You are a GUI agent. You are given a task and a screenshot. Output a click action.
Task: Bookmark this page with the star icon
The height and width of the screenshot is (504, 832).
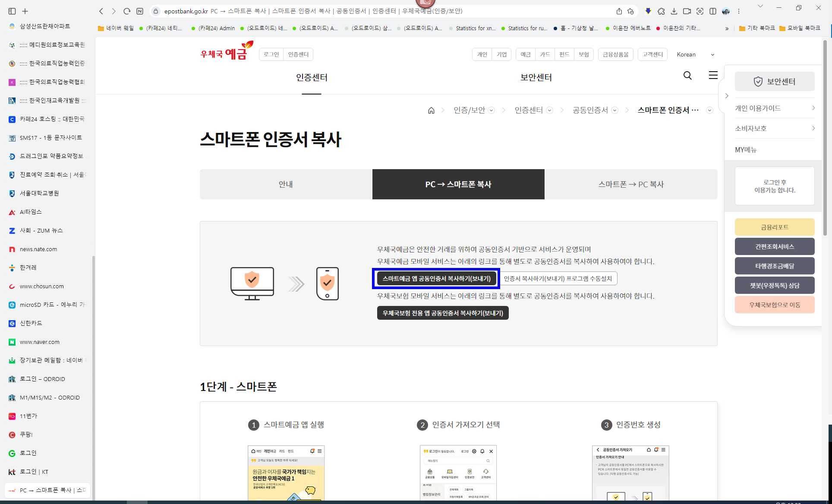(631, 11)
